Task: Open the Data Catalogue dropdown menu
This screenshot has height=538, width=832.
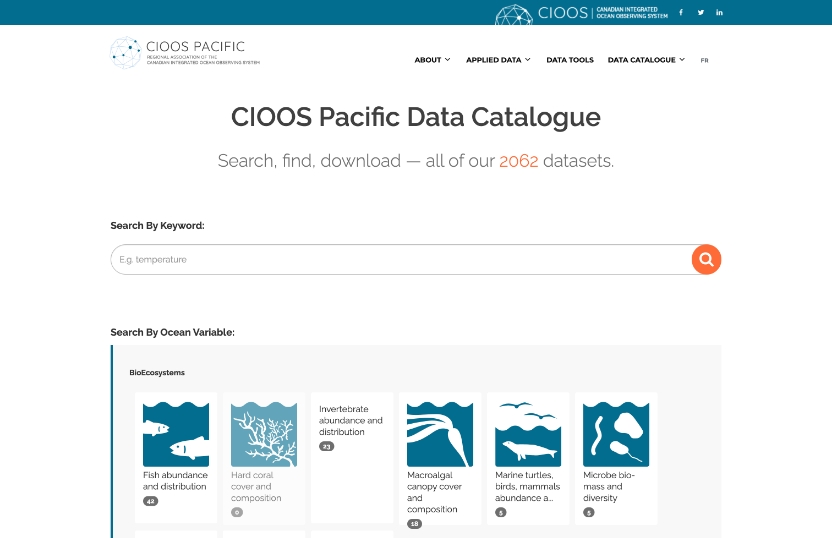Action: point(646,60)
